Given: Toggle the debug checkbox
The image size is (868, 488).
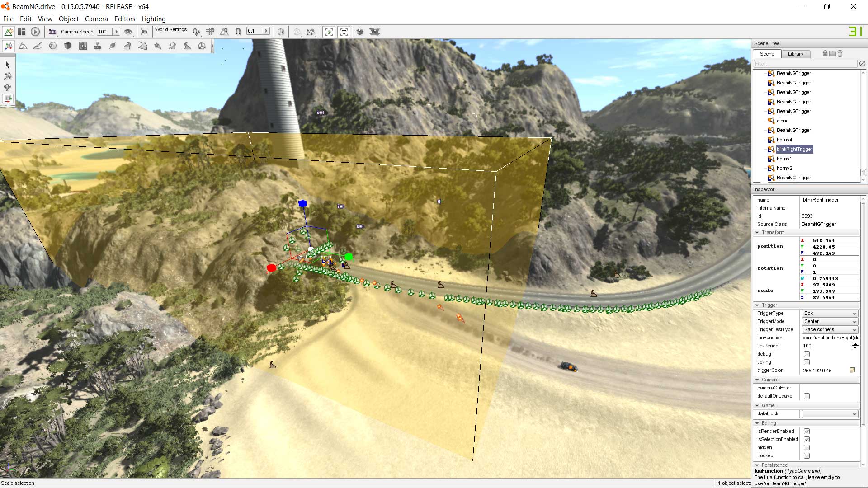Looking at the screenshot, I should [x=807, y=354].
